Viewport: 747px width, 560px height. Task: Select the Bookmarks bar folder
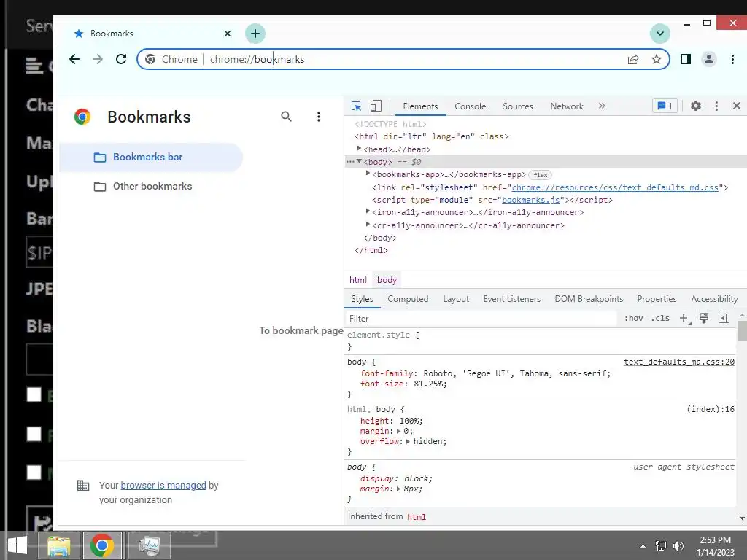click(x=151, y=157)
